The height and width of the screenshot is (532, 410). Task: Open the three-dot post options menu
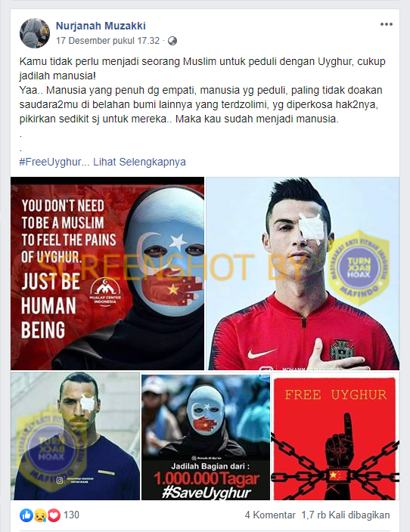coord(387,24)
